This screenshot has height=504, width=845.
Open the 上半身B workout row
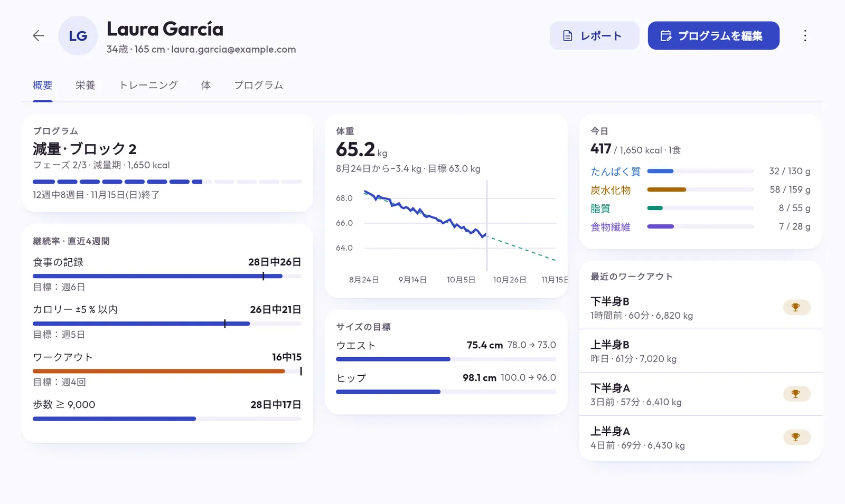700,351
